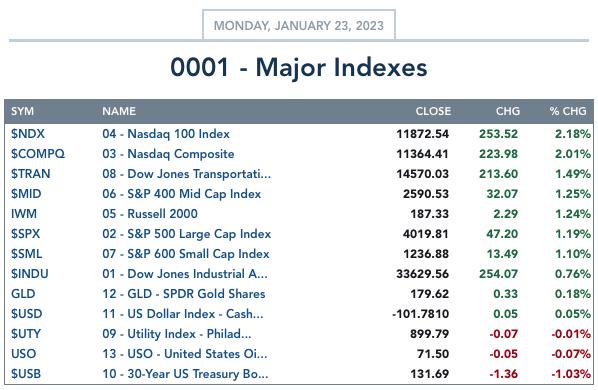
Task: Open the IWM ticker link
Action: click(x=24, y=213)
